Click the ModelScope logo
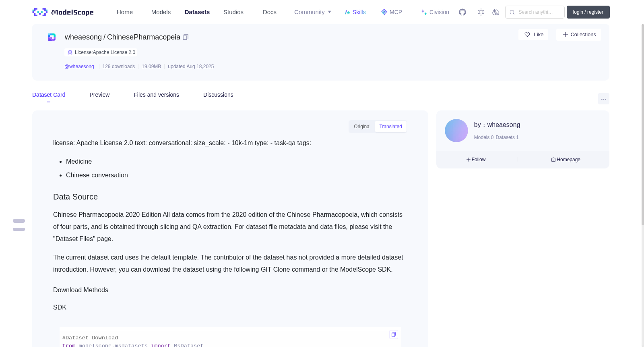Viewport: 644px width, 347px height. [63, 12]
